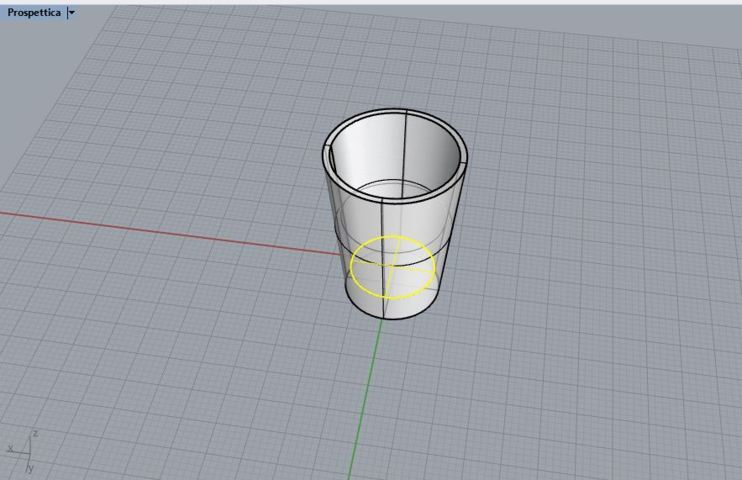Click the world axes icon
The width and height of the screenshot is (742, 480).
pyautogui.click(x=23, y=450)
